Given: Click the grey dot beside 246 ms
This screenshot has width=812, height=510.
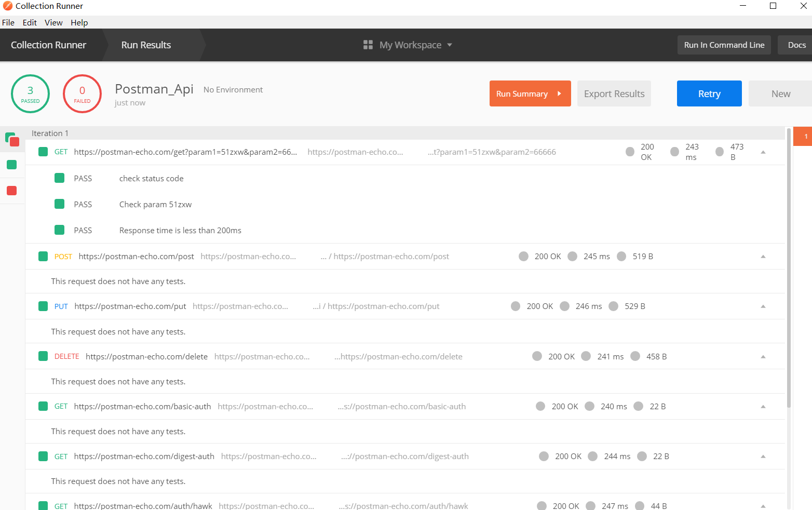Looking at the screenshot, I should click(565, 306).
